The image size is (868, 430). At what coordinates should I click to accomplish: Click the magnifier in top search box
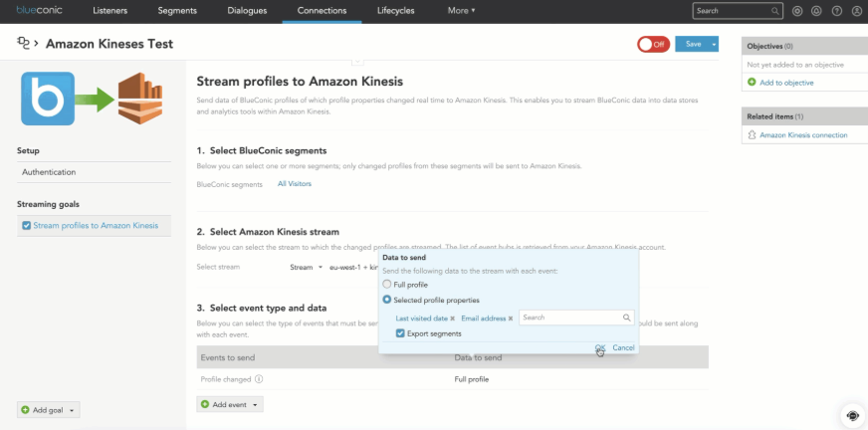click(775, 11)
